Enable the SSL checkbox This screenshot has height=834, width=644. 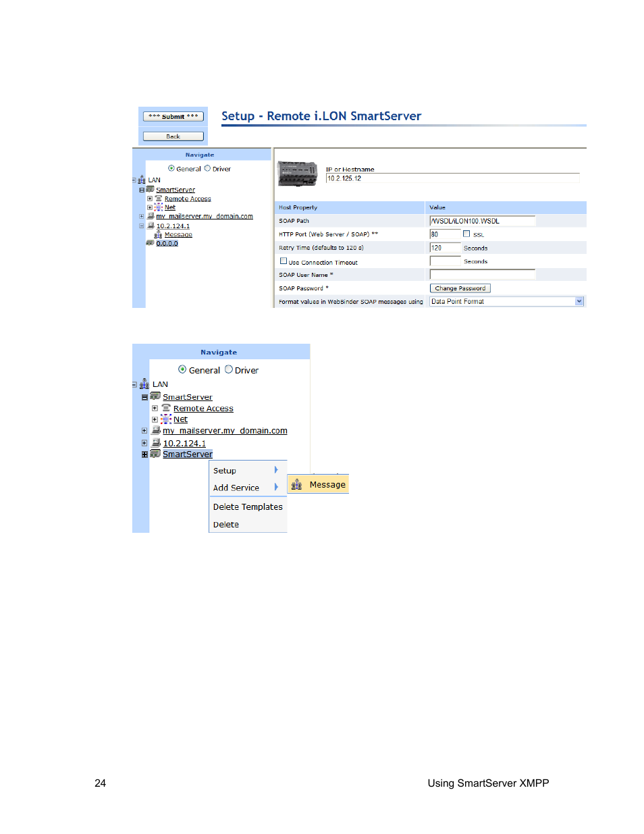466,234
